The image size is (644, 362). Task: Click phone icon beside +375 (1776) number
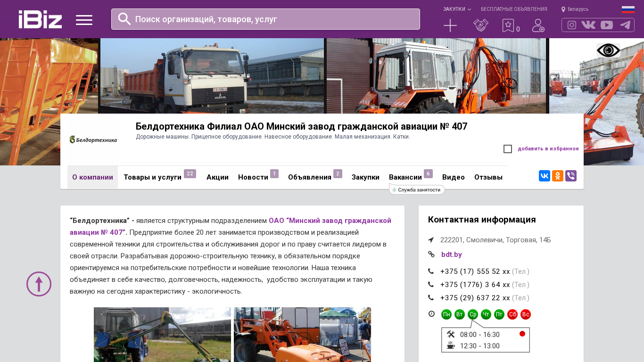pyautogui.click(x=431, y=285)
